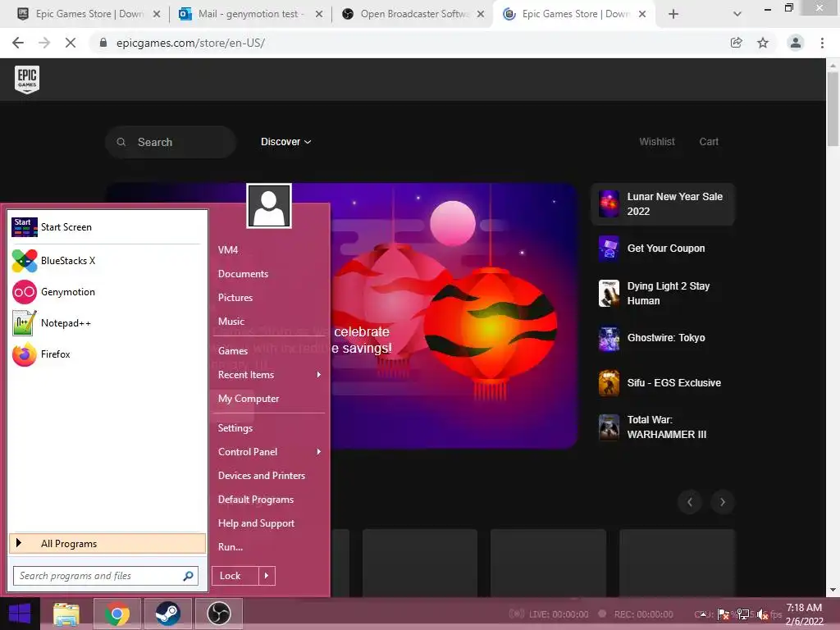Open Devices and Printers
Viewport: 840px width, 630px height.
(x=262, y=476)
